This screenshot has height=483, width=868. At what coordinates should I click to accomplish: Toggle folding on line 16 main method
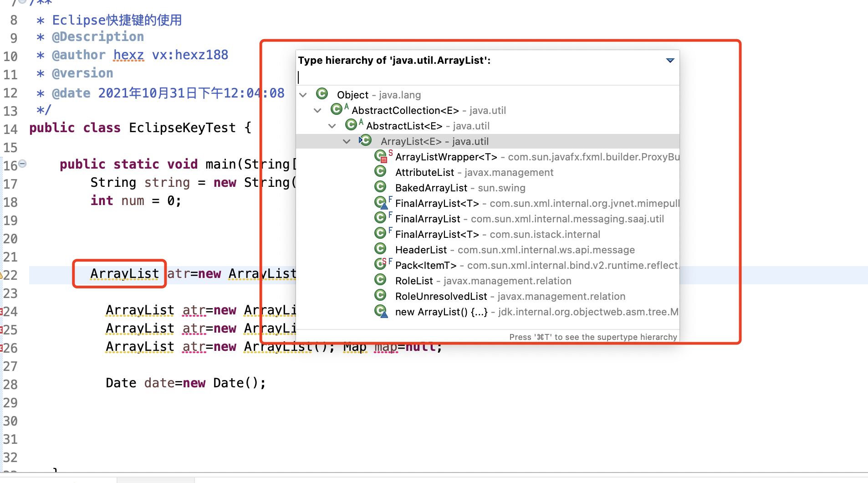click(x=22, y=164)
